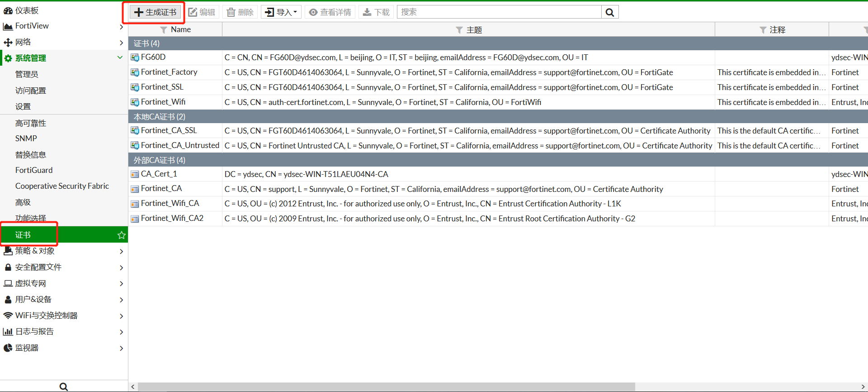Expand the WiFi与交换控制器 chevron
Image resolution: width=868 pixels, height=392 pixels.
click(121, 316)
